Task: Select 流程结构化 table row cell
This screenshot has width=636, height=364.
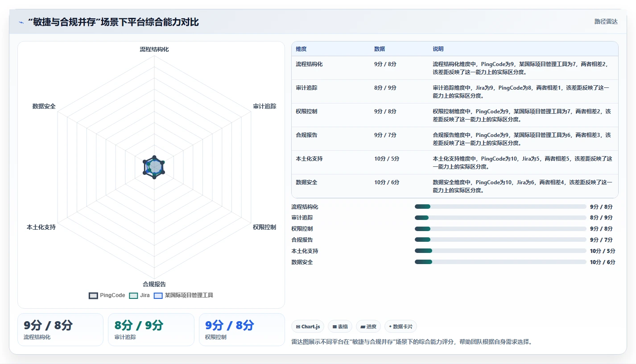Action: coord(309,64)
